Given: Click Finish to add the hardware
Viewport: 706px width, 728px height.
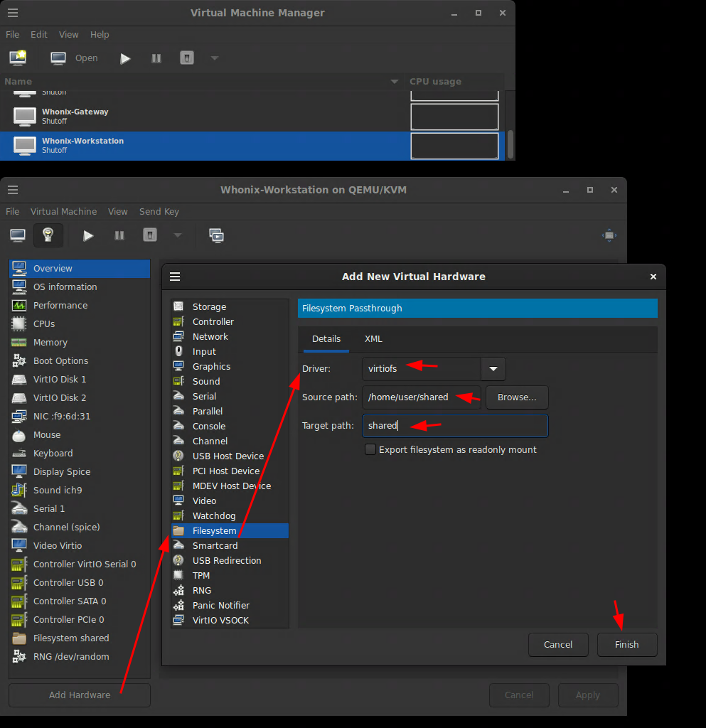Looking at the screenshot, I should coord(627,644).
